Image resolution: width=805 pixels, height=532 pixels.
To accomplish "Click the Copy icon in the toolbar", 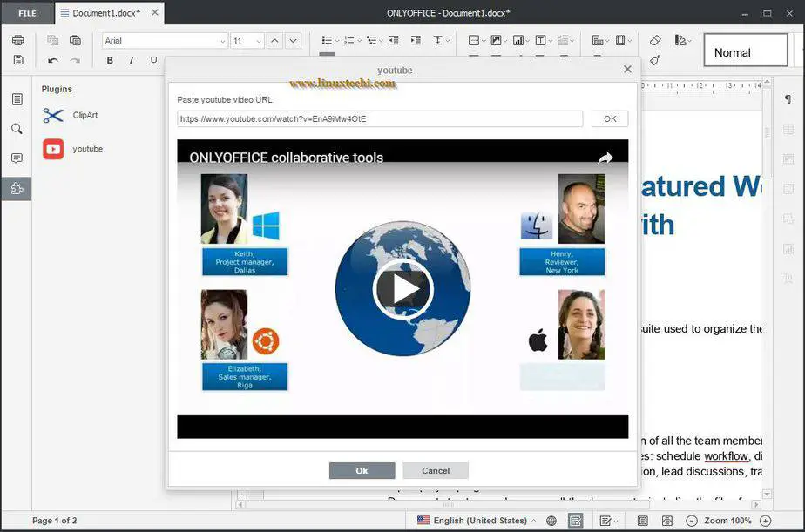I will point(52,40).
